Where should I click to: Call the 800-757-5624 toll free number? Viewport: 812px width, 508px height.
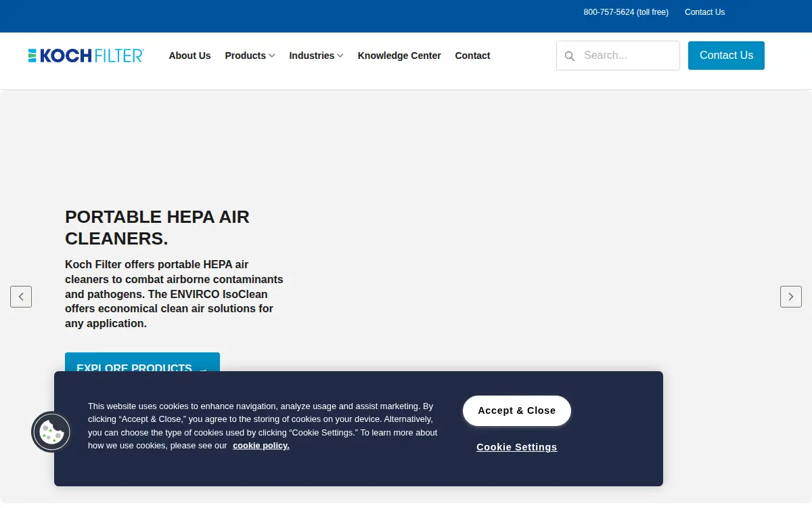(626, 12)
